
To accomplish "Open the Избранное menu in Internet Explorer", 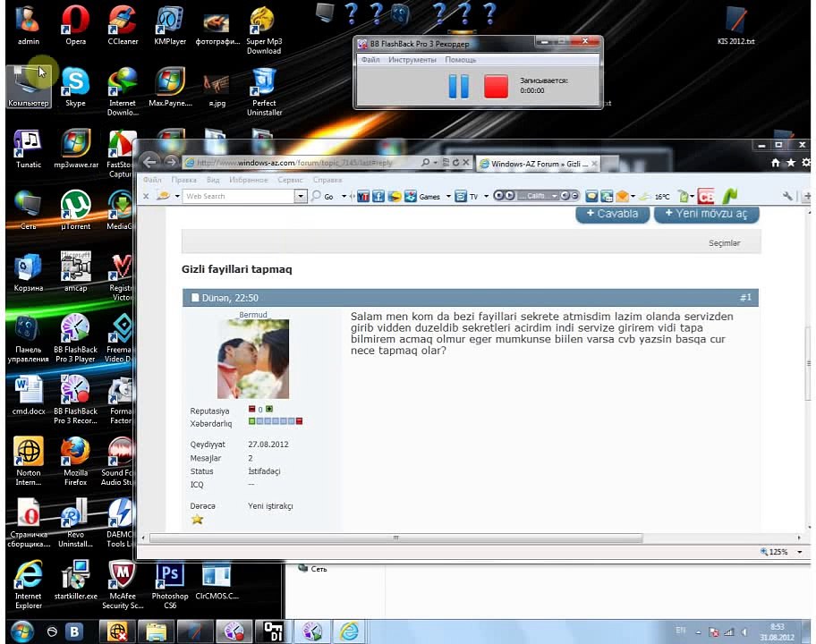I will [x=248, y=180].
